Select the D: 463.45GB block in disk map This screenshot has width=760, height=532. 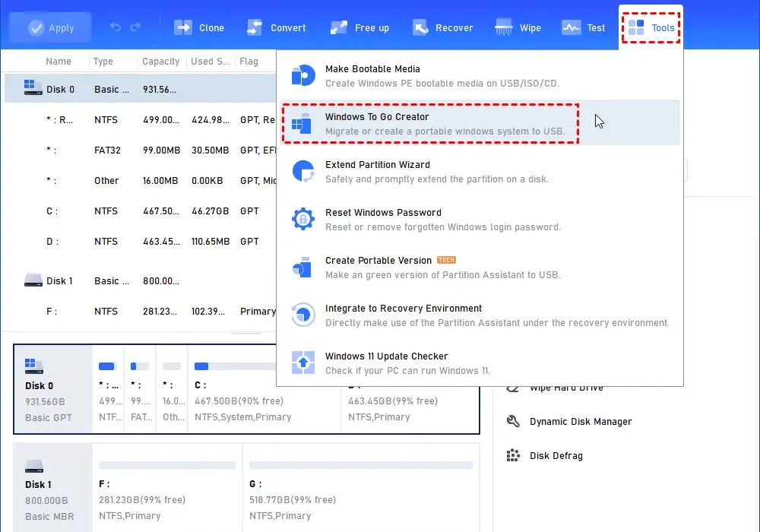click(x=410, y=409)
